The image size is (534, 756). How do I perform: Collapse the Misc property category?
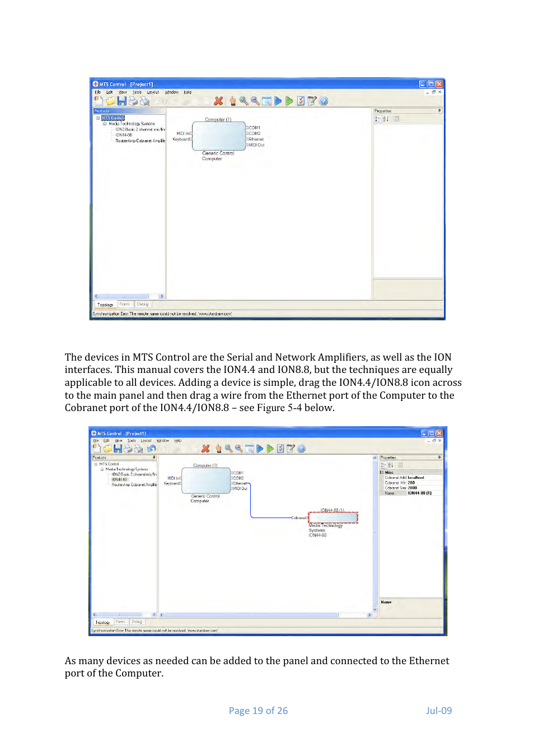click(x=382, y=473)
